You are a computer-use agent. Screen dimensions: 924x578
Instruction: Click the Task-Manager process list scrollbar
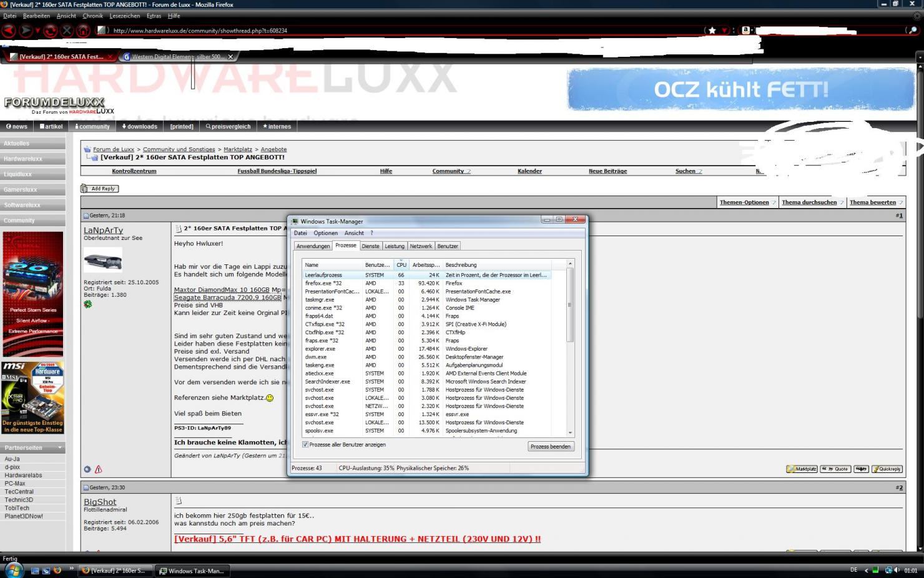coord(569,349)
